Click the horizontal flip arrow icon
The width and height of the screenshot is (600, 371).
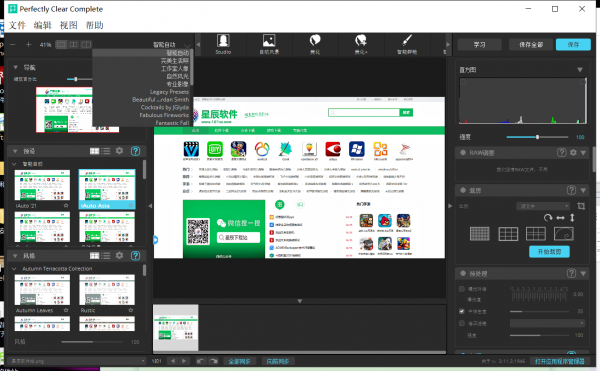point(560,218)
